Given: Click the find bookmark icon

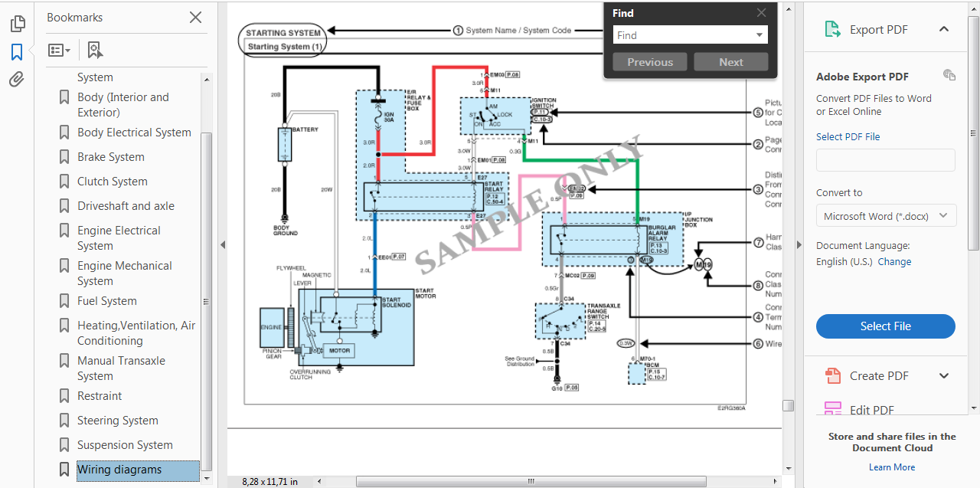Looking at the screenshot, I should 95,51.
